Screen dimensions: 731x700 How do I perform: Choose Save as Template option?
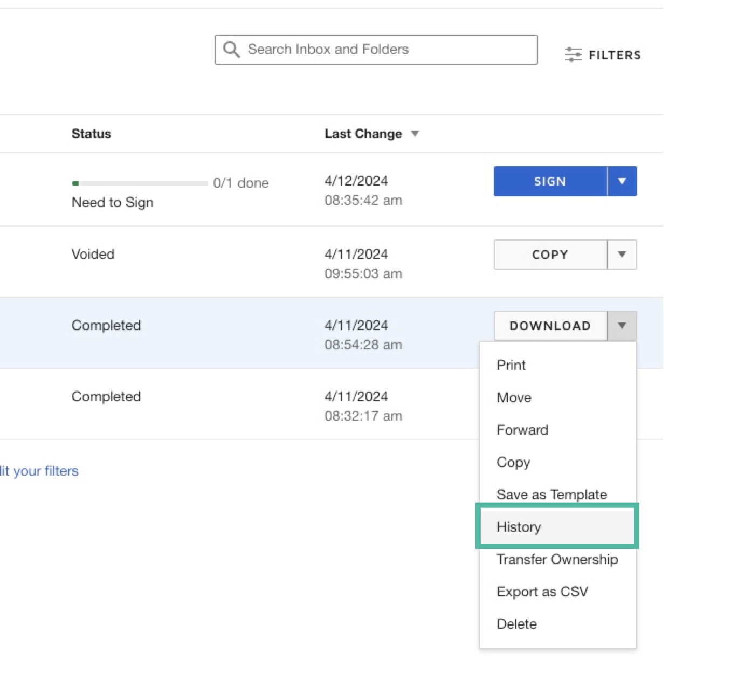tap(551, 495)
